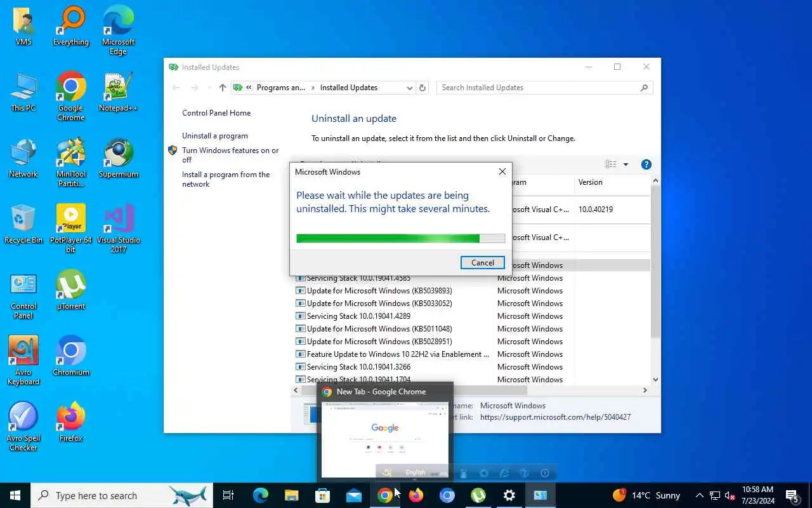Open Microsoft Store from the taskbar
The image size is (812, 508).
323,495
